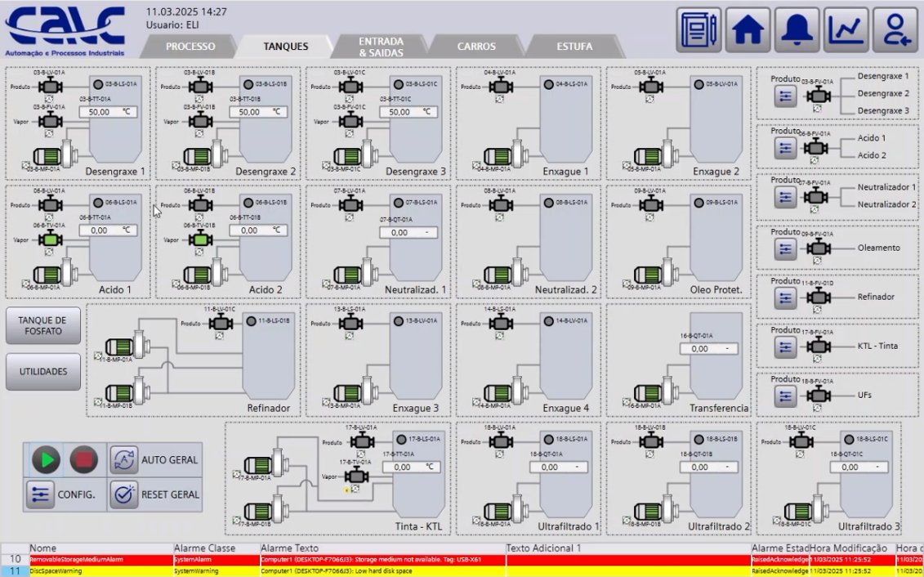Open the trend chart icon
This screenshot has width=924, height=577.
pos(846,30)
